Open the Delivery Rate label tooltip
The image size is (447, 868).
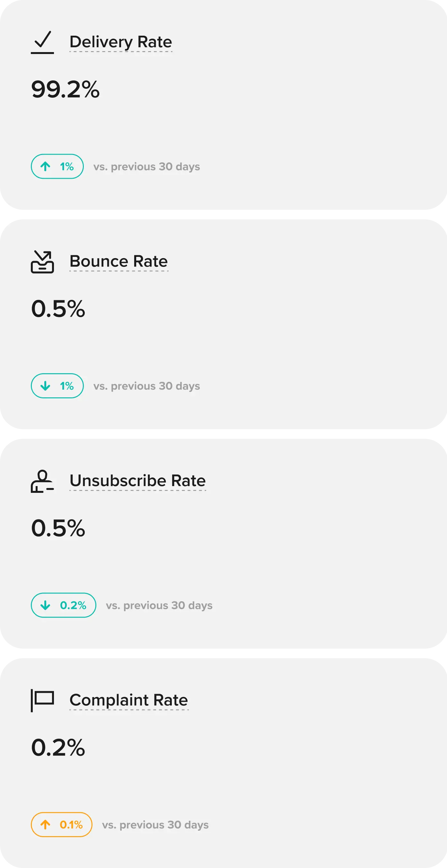tap(121, 42)
